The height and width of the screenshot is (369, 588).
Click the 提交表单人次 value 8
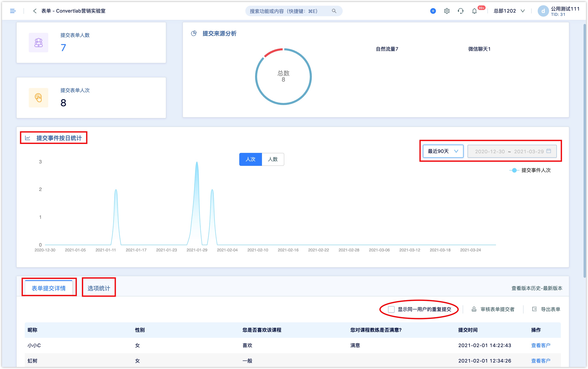pos(63,103)
